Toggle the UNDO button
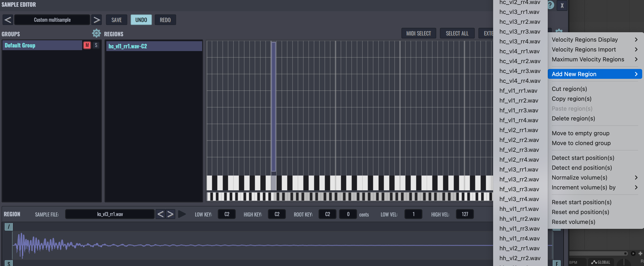644x266 pixels. [x=141, y=20]
